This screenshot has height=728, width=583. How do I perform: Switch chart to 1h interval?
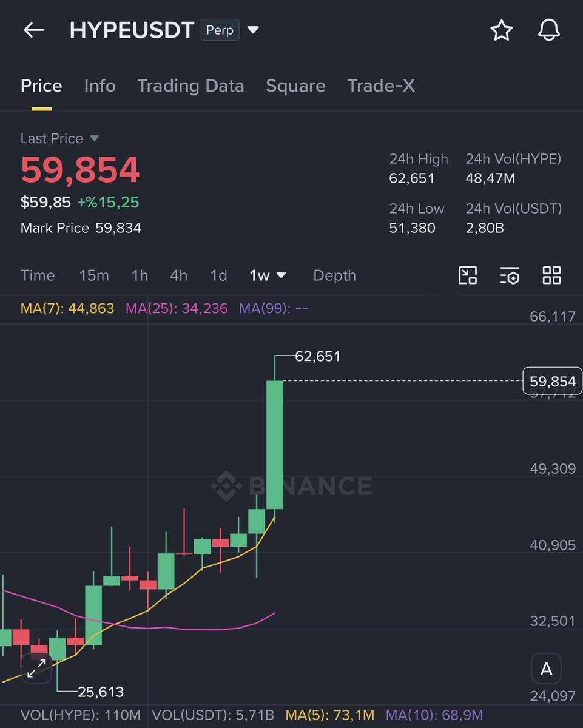140,275
